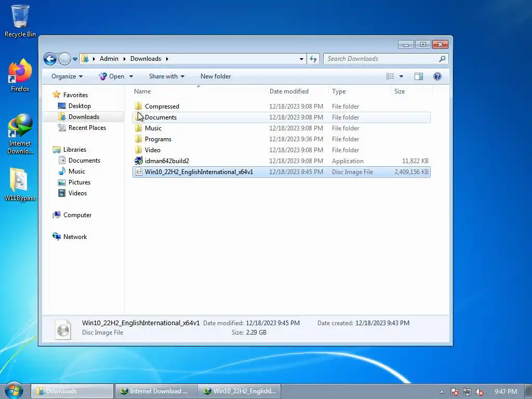Open the view options dropdown arrow
532x399 pixels.
pos(401,76)
